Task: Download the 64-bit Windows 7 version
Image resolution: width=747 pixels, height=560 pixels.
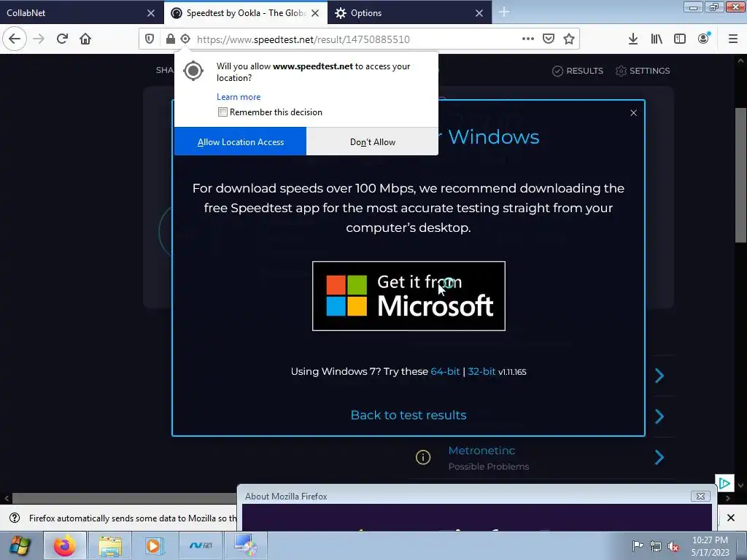Action: click(445, 371)
